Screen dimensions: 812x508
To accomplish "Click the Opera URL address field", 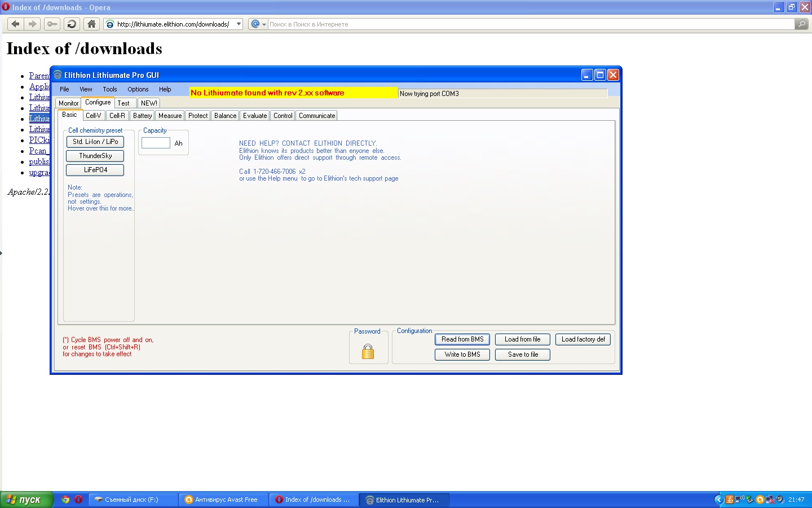I will coord(174,24).
